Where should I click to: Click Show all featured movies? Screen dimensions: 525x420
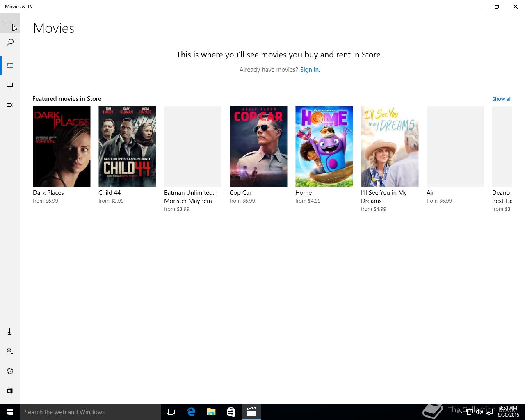(x=502, y=99)
